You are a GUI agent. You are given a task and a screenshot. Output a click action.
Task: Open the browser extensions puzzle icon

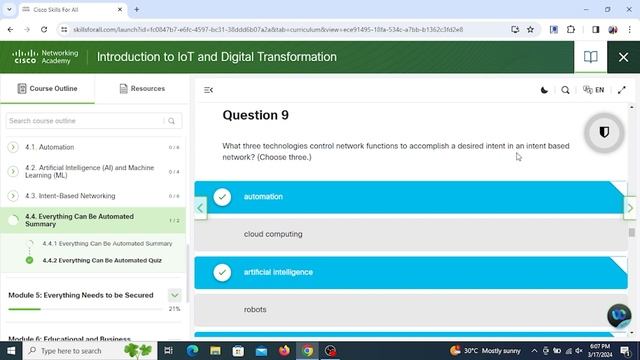click(x=571, y=29)
